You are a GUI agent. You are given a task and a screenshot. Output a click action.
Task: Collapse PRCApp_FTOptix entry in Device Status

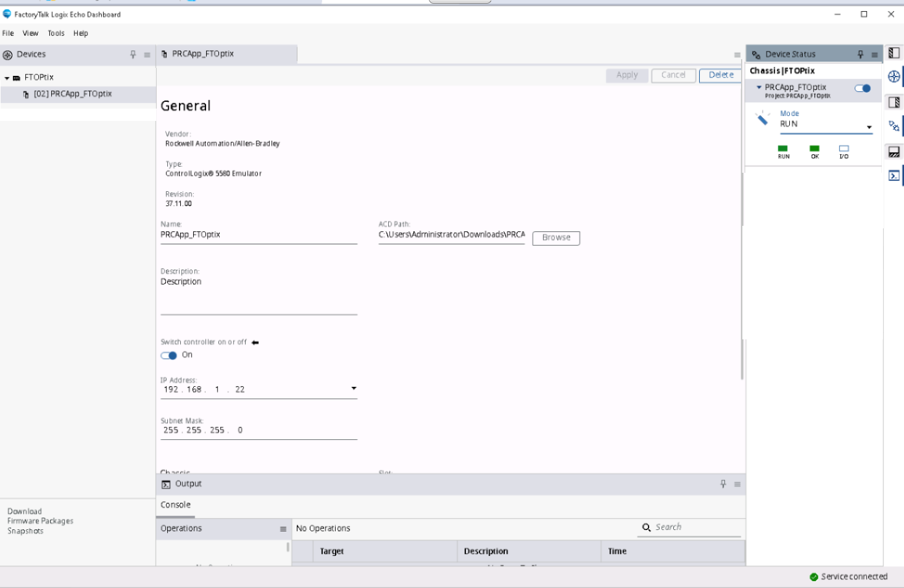pyautogui.click(x=759, y=88)
